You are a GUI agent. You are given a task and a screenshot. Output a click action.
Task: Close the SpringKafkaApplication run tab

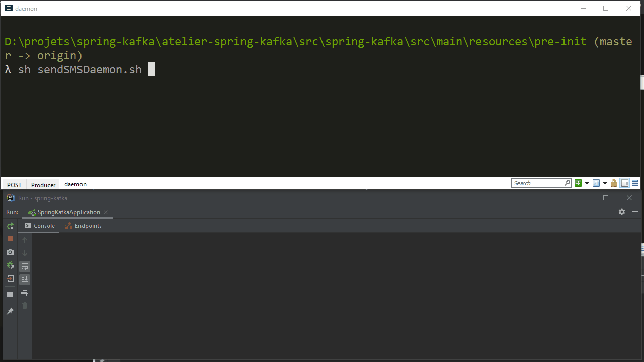click(106, 212)
